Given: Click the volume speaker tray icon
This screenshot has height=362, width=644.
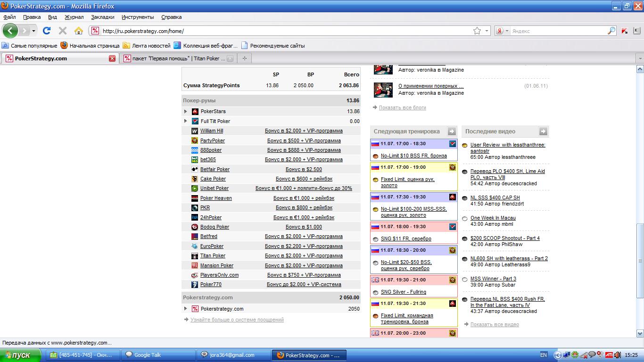Looking at the screenshot, I should 617,355.
